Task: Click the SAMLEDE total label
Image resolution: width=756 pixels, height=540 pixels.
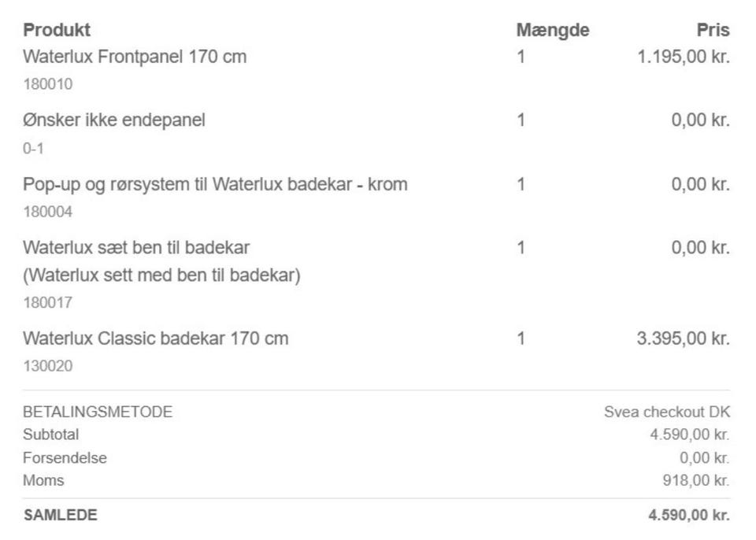Action: [61, 516]
